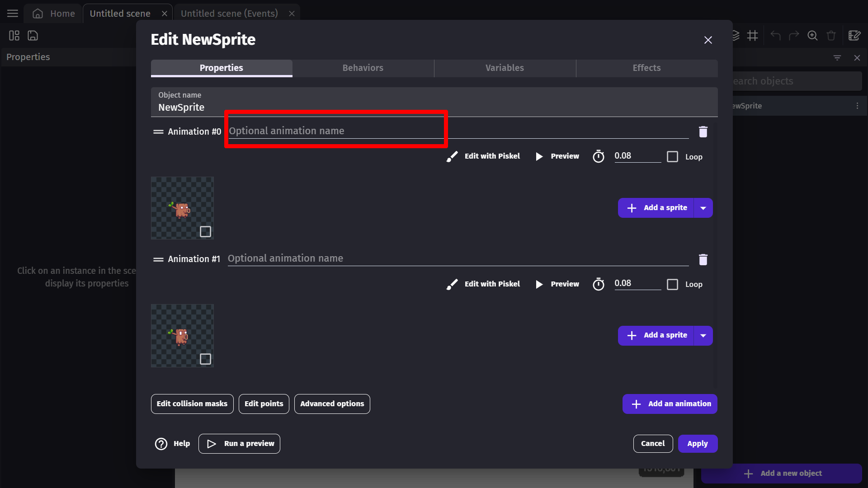Click the Help question mark icon
The image size is (868, 488).
point(161,444)
